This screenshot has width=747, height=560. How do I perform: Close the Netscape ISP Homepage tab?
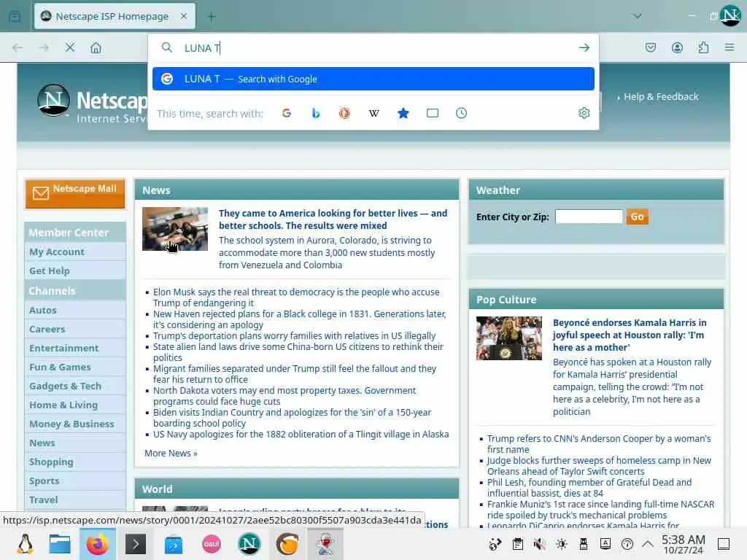tap(184, 16)
